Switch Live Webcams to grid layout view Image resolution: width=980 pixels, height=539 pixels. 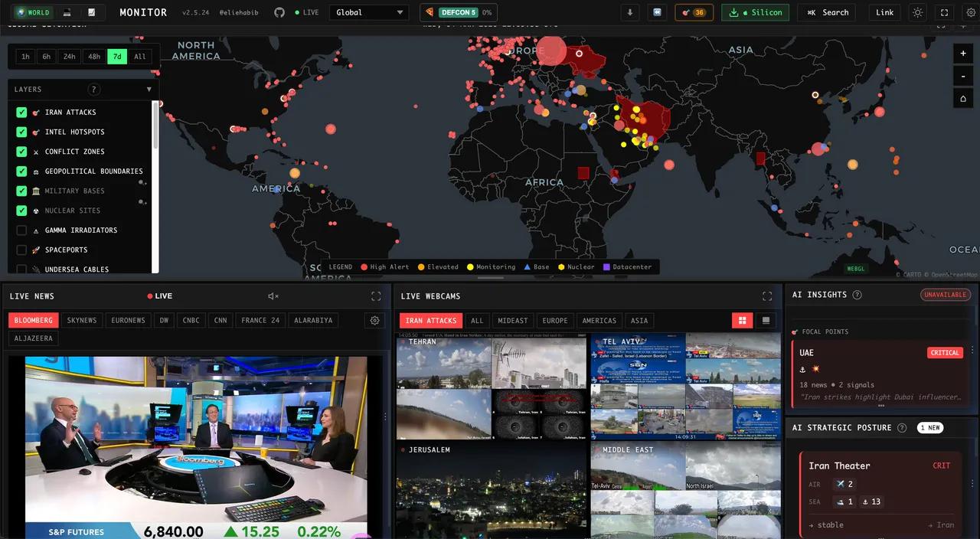pyautogui.click(x=742, y=320)
